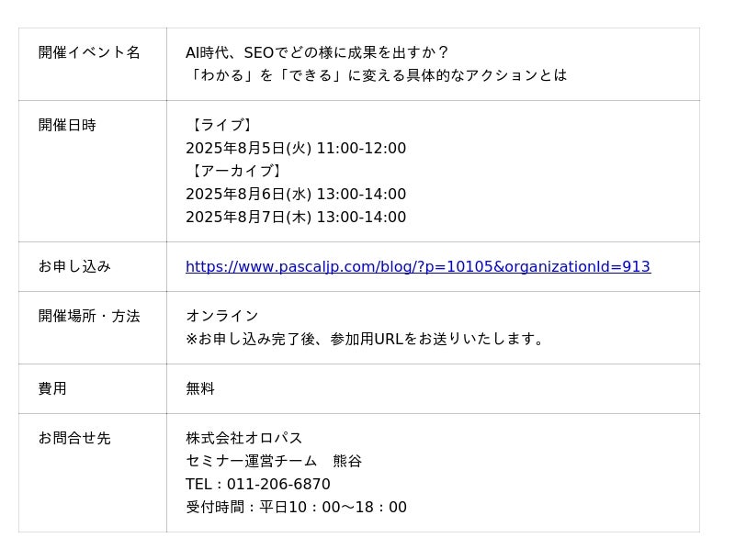This screenshot has height=560, width=735.
Task: Click the archive date 2025年8月6日(水) 13:00-14:00
Action: point(296,194)
